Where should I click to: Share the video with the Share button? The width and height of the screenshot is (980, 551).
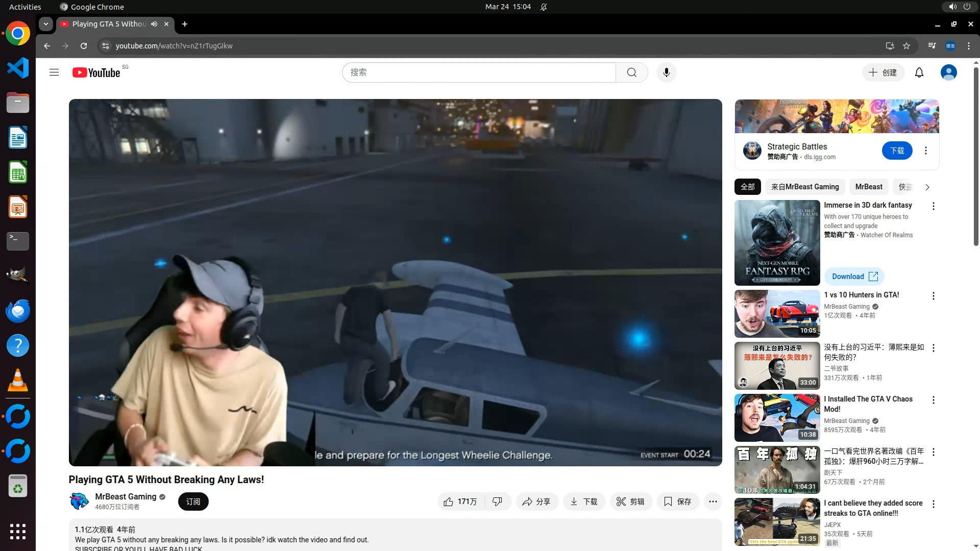coord(536,502)
